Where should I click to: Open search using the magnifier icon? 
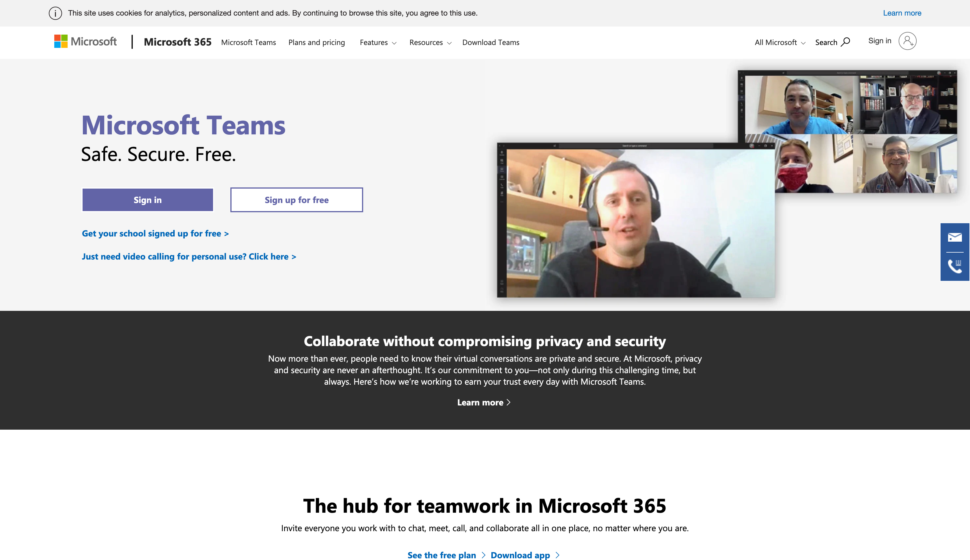click(x=845, y=42)
